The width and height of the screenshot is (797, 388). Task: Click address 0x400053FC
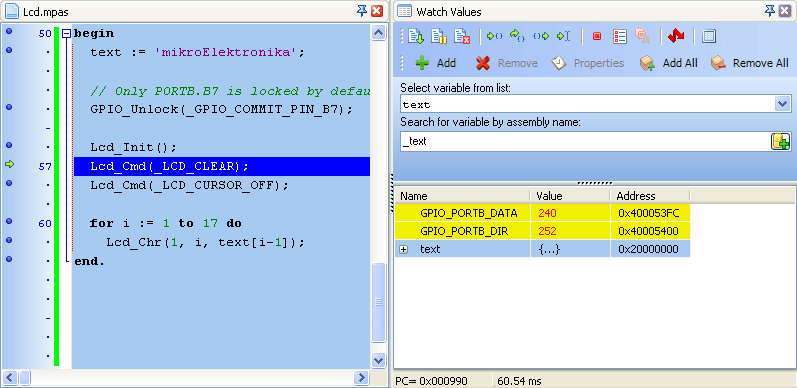[649, 213]
